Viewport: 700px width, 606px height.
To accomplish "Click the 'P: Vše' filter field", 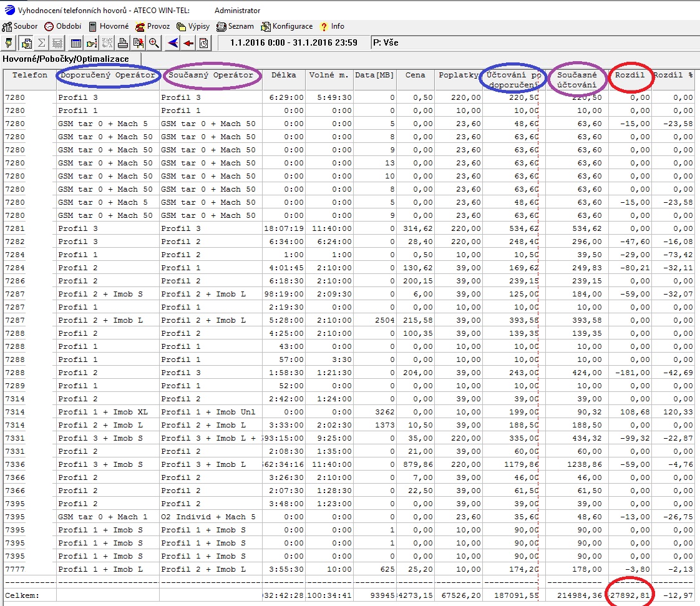I will (x=535, y=43).
